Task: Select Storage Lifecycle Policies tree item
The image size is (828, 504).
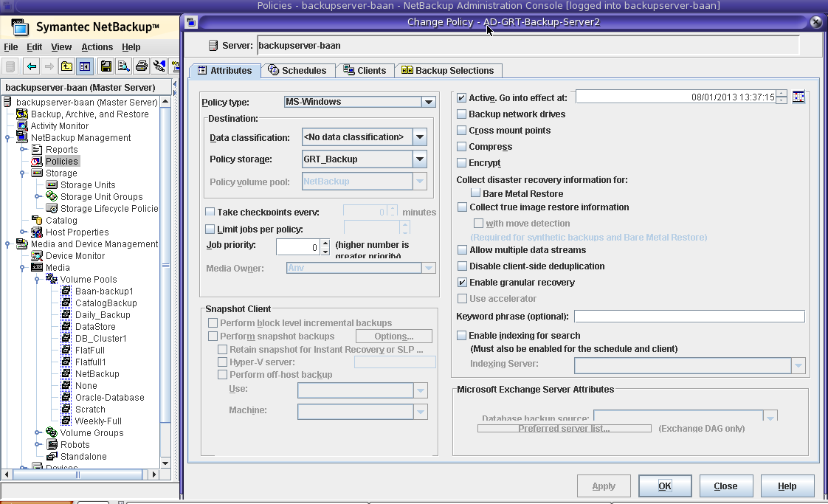Action: click(x=109, y=209)
